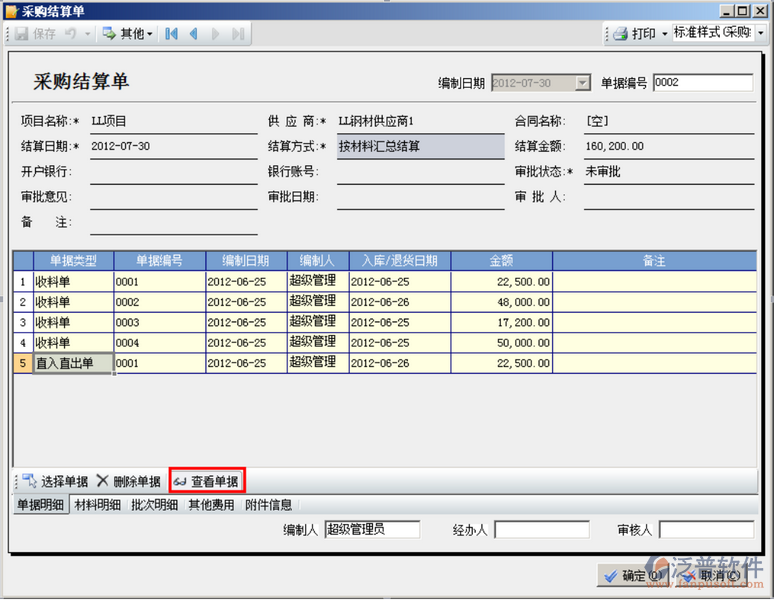Switch to the 其他费用 tab
774x600 pixels.
click(x=211, y=505)
